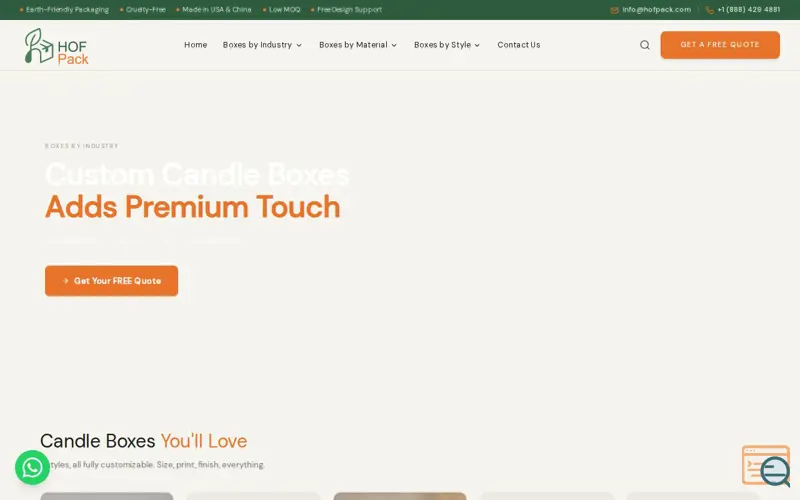Select Boxes by Style menu label

442,45
